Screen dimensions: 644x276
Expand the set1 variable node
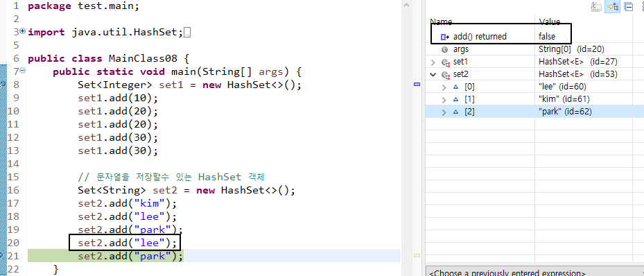pyautogui.click(x=433, y=62)
